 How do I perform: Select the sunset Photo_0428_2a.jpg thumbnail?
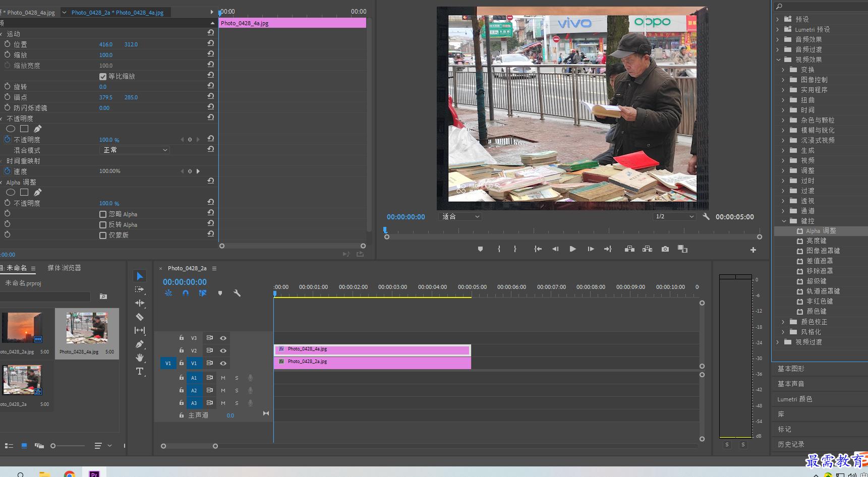coord(22,328)
